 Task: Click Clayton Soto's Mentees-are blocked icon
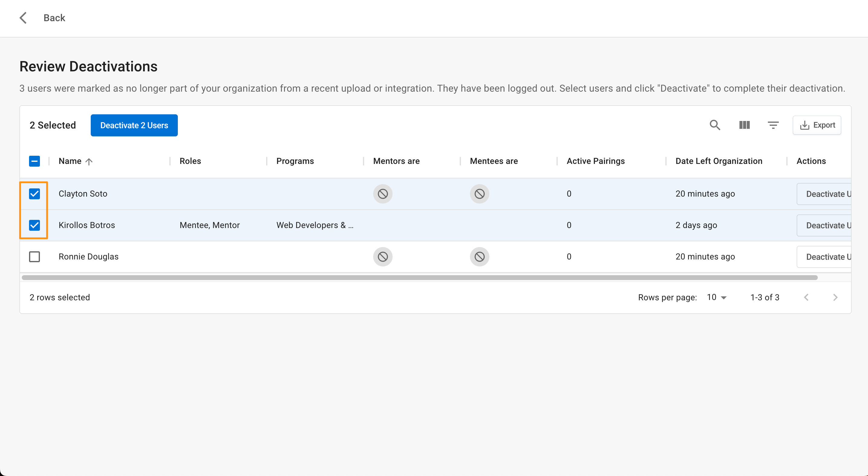point(479,194)
